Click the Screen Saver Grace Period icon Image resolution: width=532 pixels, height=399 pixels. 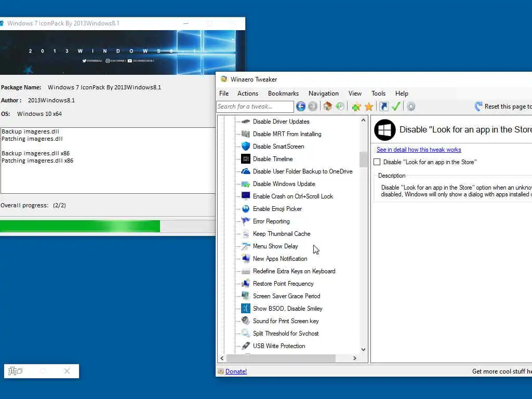(246, 296)
